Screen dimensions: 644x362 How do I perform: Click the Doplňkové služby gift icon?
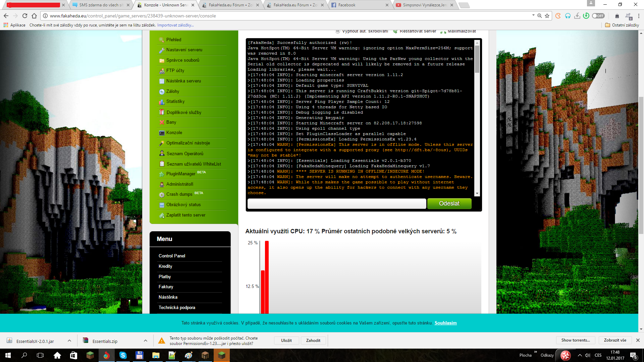[x=162, y=112]
